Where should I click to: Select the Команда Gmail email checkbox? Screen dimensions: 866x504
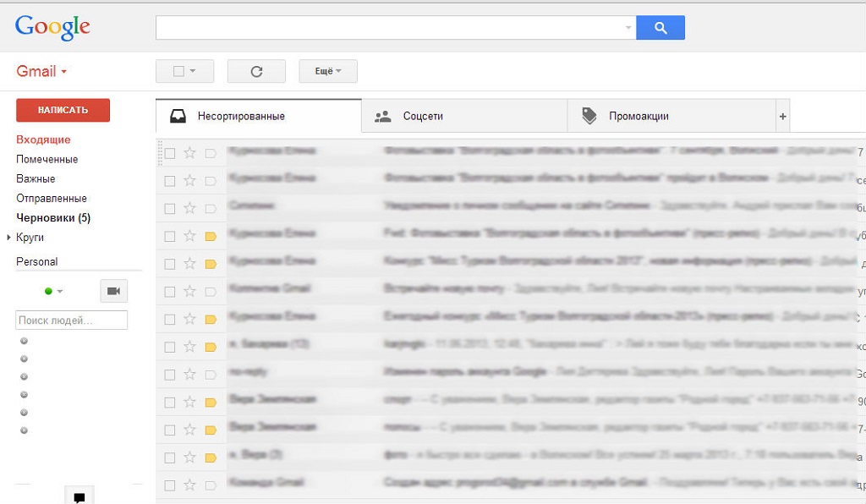tap(170, 485)
